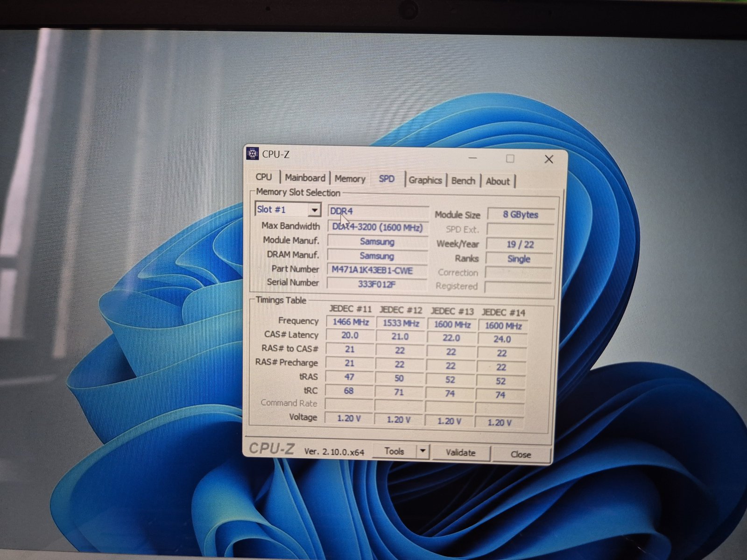The image size is (747, 560).
Task: Open the Slot #1 memory slot dropdown
Action: (314, 210)
